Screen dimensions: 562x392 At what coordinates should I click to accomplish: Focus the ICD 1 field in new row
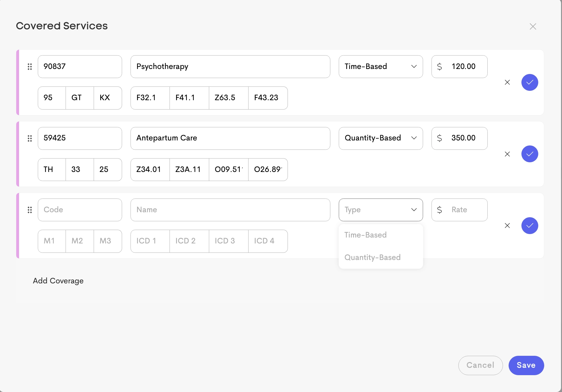click(x=150, y=241)
